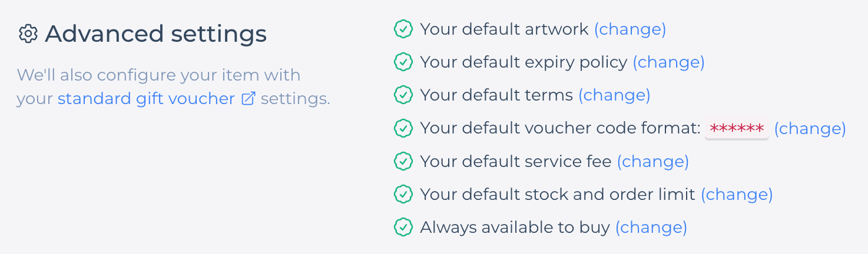868x254 pixels.
Task: Open the standard gift voucher link
Action: (146, 99)
